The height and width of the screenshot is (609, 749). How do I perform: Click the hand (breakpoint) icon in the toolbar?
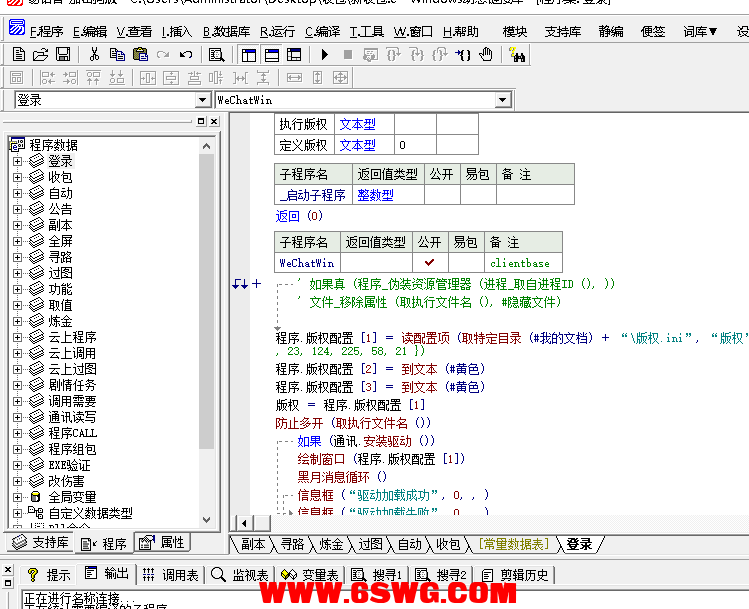(486, 54)
